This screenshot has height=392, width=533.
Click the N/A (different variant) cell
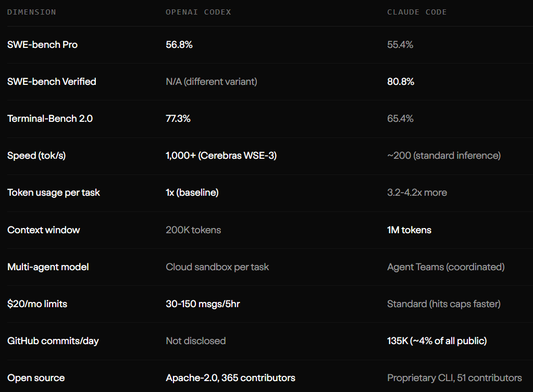point(212,82)
